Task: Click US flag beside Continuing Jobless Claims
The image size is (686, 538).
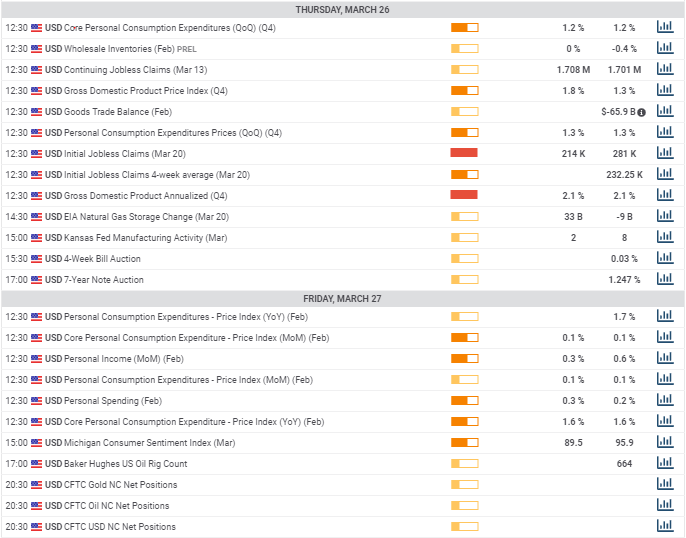Action: (x=37, y=69)
